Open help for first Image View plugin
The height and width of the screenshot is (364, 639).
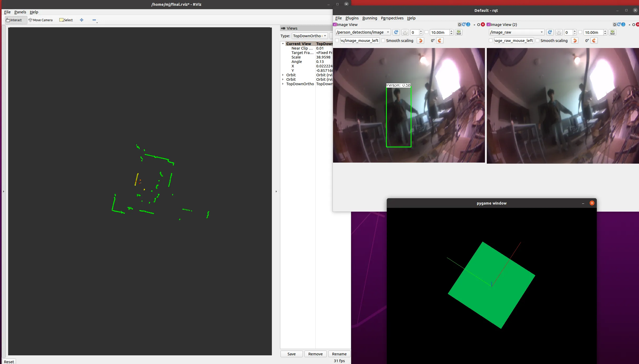click(468, 25)
